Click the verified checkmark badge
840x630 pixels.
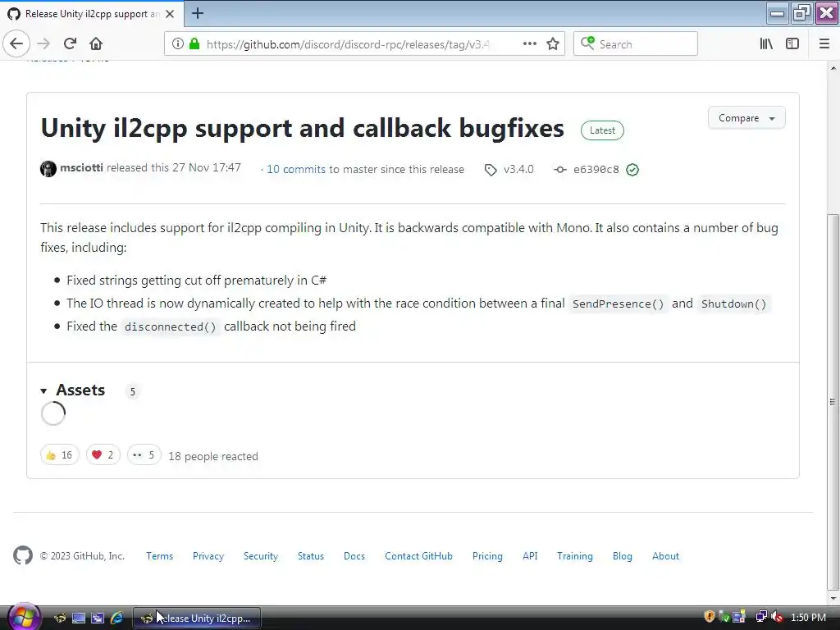click(x=632, y=170)
